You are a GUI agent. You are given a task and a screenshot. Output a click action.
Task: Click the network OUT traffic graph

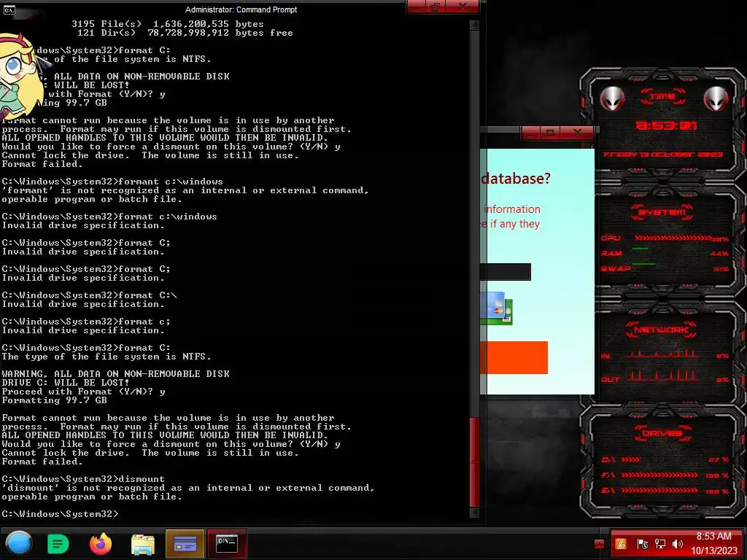coord(663,376)
